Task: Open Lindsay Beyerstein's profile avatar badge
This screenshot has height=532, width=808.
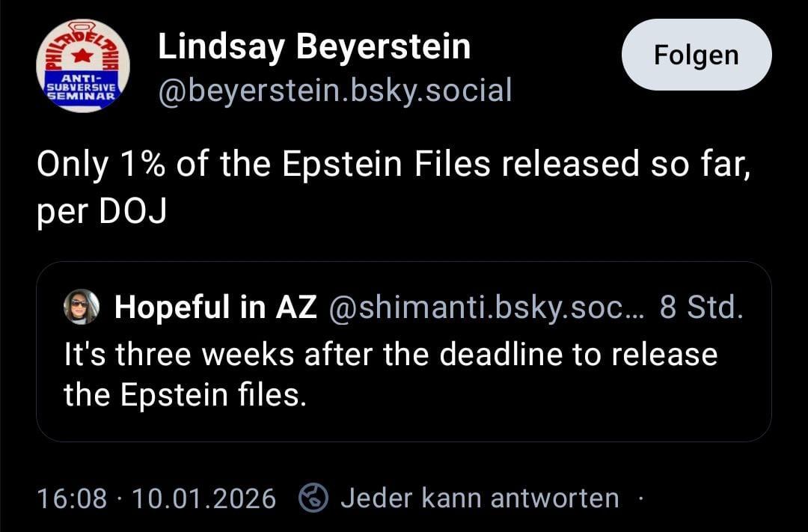Action: tap(82, 65)
